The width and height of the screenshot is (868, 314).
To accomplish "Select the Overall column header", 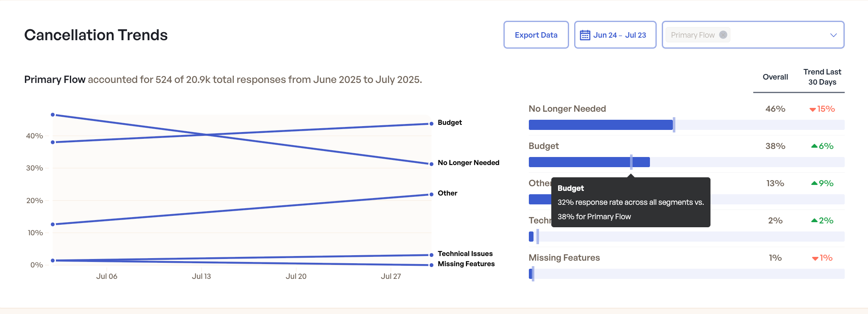I will coord(775,77).
